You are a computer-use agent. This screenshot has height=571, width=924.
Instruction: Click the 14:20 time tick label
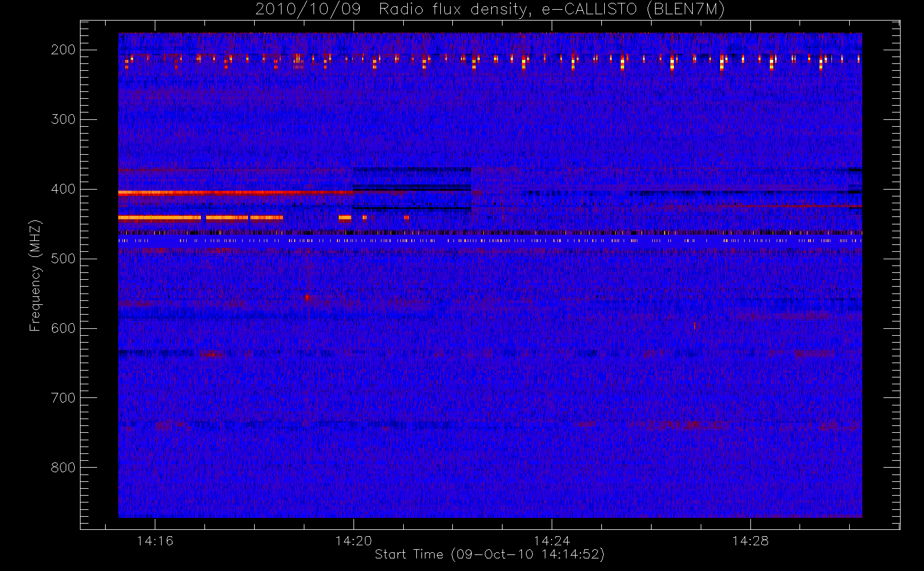point(353,541)
